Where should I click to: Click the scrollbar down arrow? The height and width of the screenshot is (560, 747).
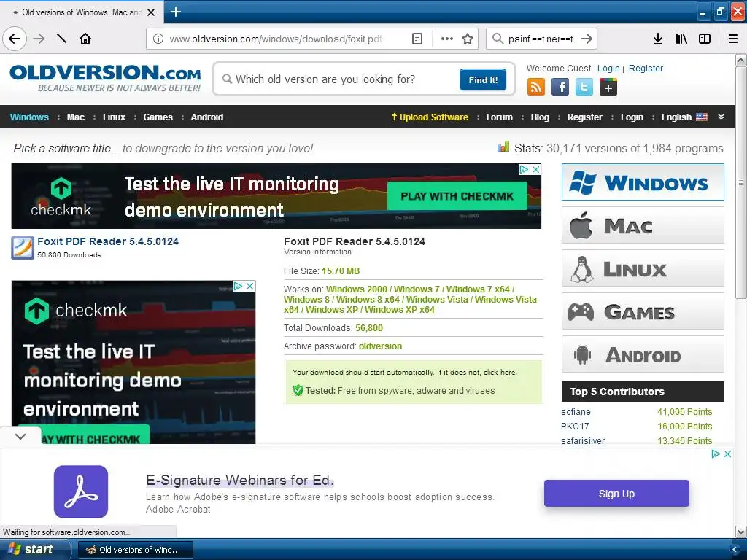tap(741, 532)
